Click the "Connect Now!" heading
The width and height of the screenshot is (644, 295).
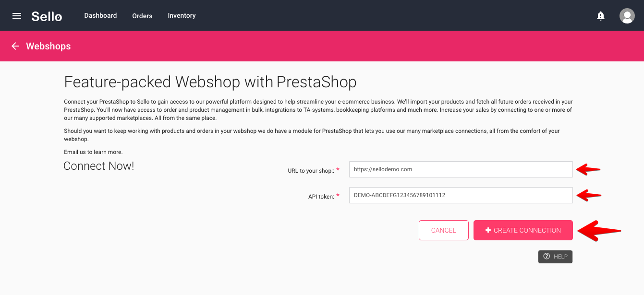pos(99,166)
